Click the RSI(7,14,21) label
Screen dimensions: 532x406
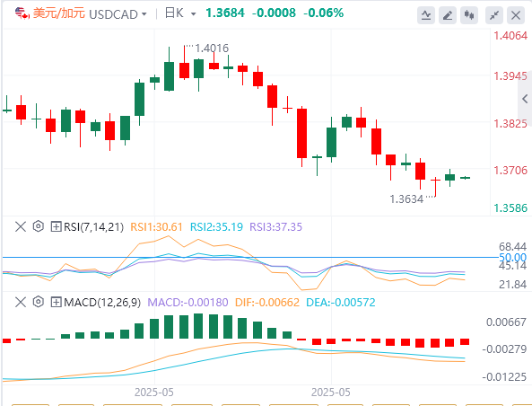[x=94, y=227]
